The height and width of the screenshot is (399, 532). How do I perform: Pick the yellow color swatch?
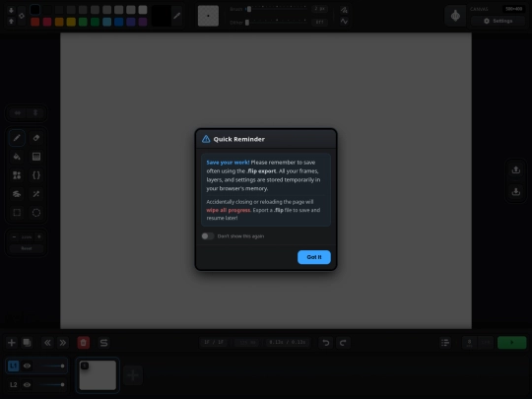point(71,22)
